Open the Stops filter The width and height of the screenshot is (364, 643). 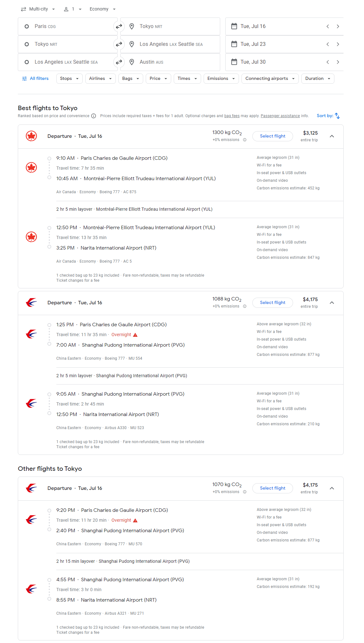[69, 79]
